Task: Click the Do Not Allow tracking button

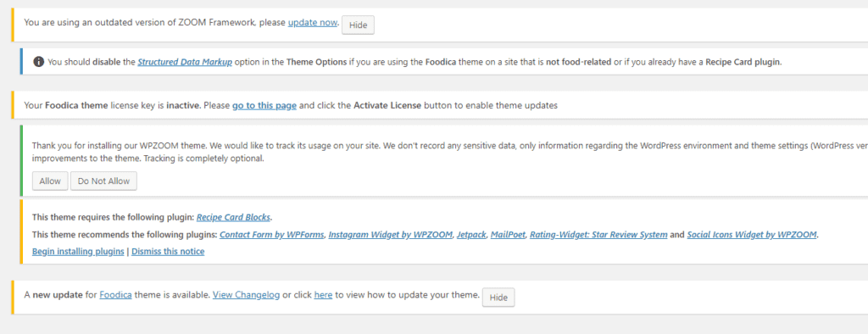Action: tap(103, 181)
